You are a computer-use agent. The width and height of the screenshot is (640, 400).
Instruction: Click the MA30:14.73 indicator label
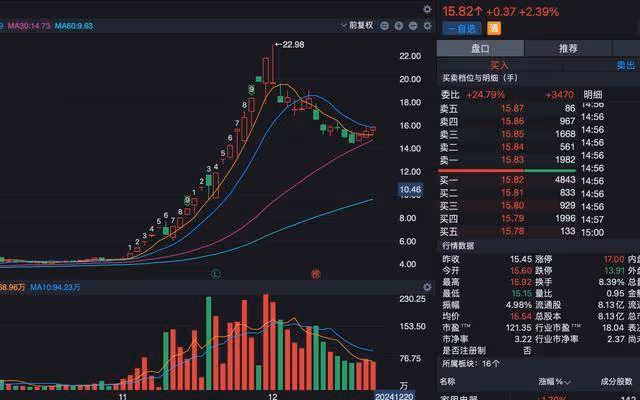(29, 26)
